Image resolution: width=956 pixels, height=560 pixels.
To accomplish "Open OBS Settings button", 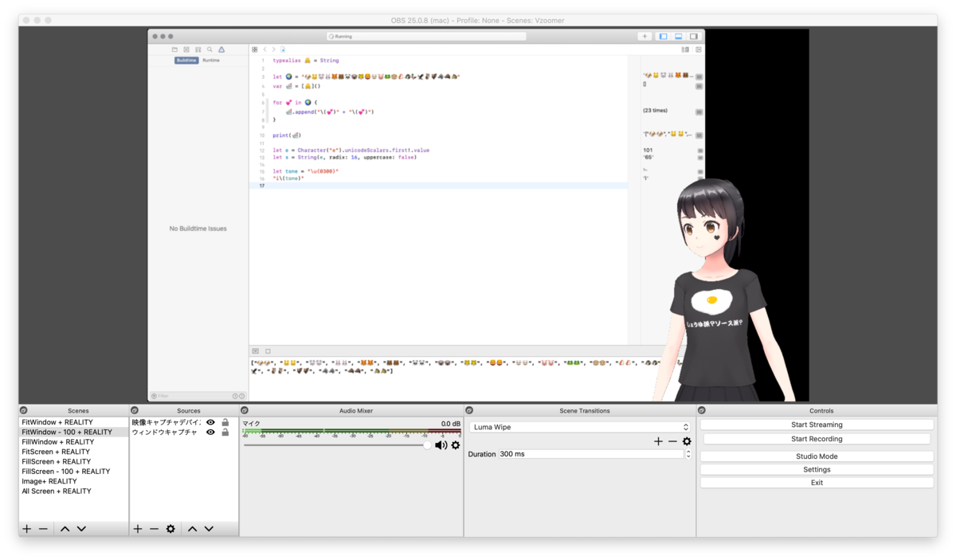I will pyautogui.click(x=817, y=469).
